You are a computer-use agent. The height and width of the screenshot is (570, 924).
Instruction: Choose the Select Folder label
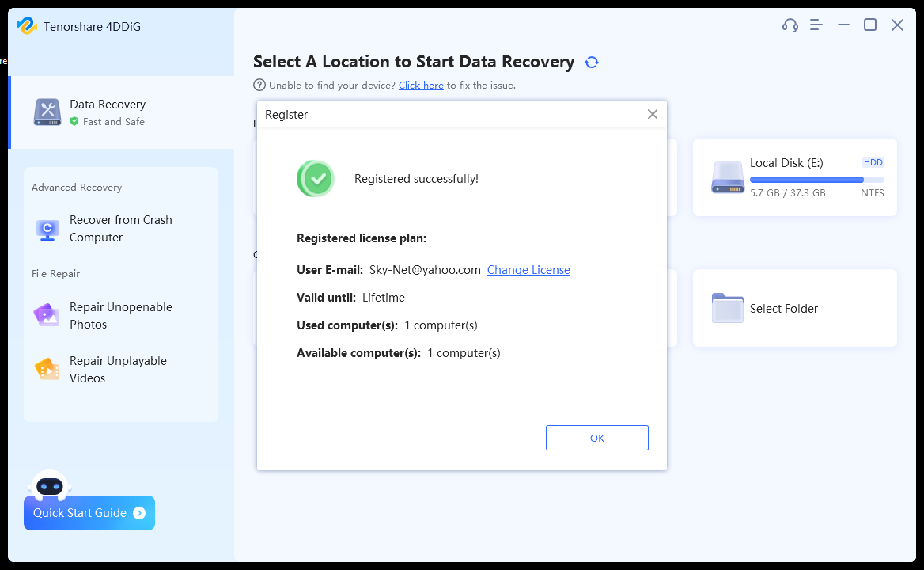click(x=784, y=308)
